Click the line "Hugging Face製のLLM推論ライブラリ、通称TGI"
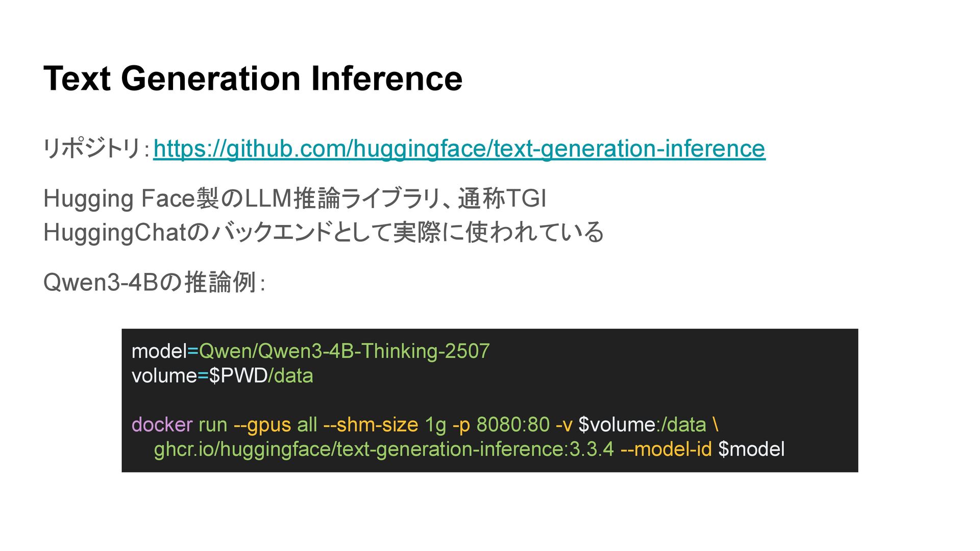 [295, 198]
